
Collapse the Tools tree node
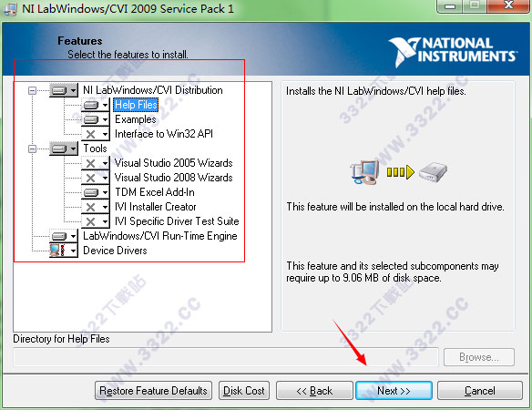32,149
